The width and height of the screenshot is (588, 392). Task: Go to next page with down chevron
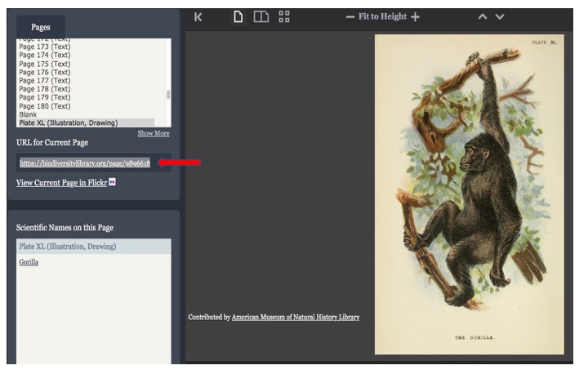coord(500,16)
